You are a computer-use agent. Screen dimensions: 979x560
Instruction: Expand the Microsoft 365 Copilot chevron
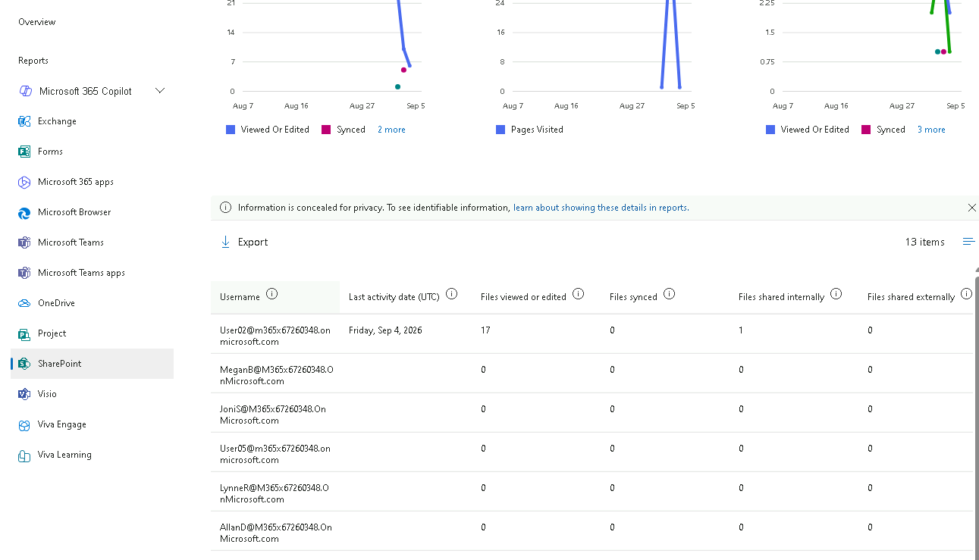click(160, 91)
